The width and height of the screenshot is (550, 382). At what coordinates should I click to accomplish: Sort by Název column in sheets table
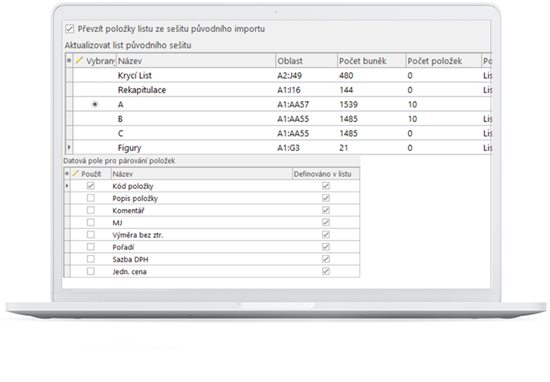click(196, 61)
